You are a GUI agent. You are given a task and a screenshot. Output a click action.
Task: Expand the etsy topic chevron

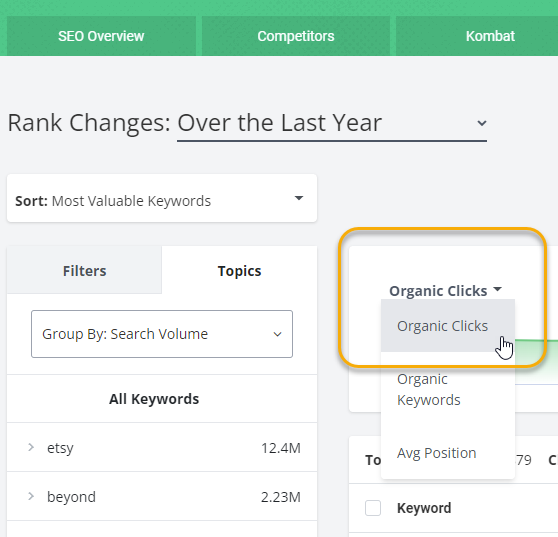(x=31, y=447)
